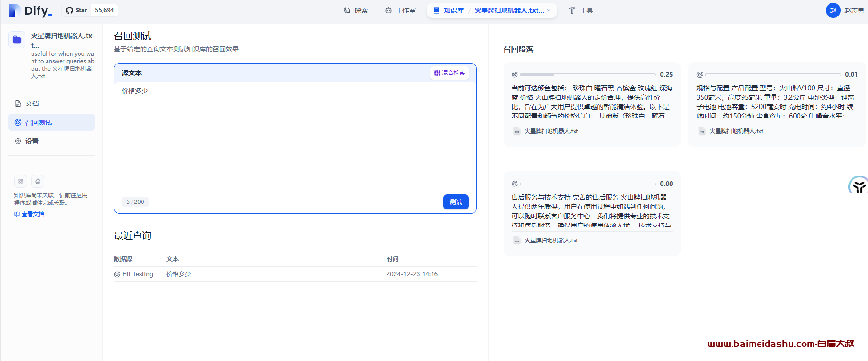The image size is (868, 361).
Task: Click the score bar of the 0.25 segment
Action: pyautogui.click(x=588, y=75)
